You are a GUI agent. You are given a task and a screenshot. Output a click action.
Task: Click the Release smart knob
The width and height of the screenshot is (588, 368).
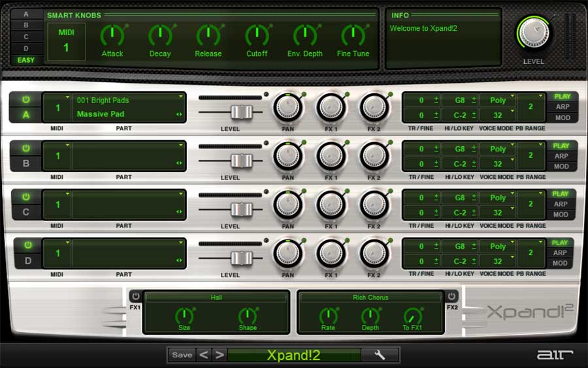(x=208, y=36)
